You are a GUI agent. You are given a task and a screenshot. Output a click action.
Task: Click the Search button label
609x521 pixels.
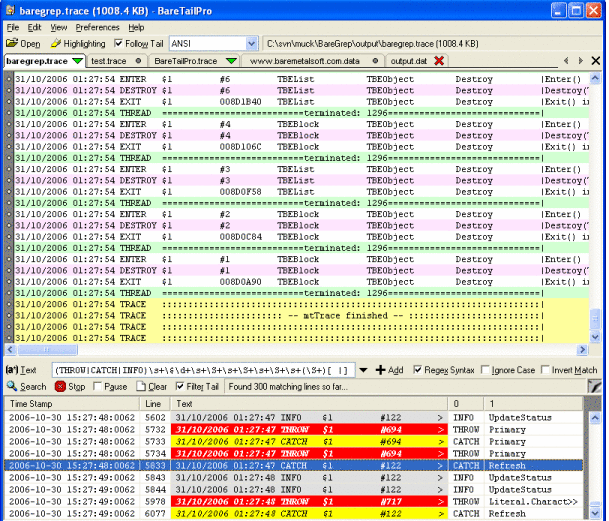(x=33, y=387)
